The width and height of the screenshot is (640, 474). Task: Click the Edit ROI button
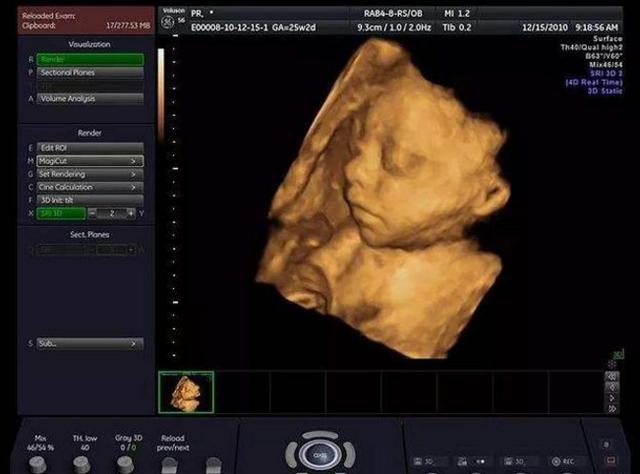90,148
